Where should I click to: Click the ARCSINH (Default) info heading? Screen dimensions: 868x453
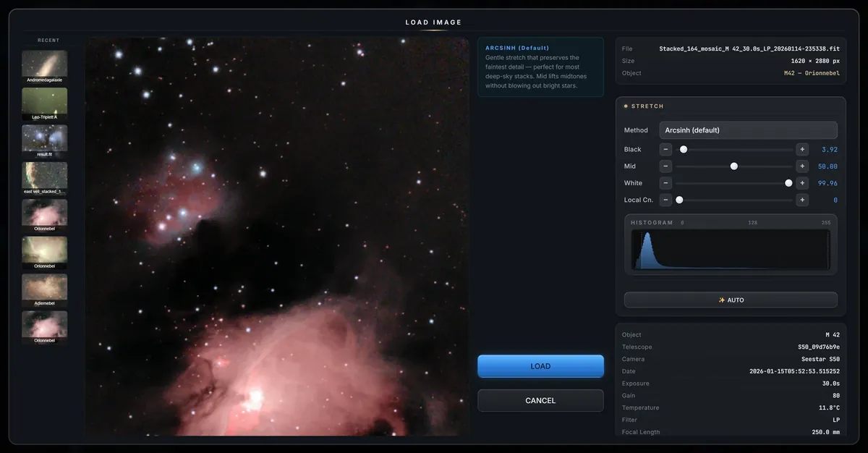[x=517, y=48]
